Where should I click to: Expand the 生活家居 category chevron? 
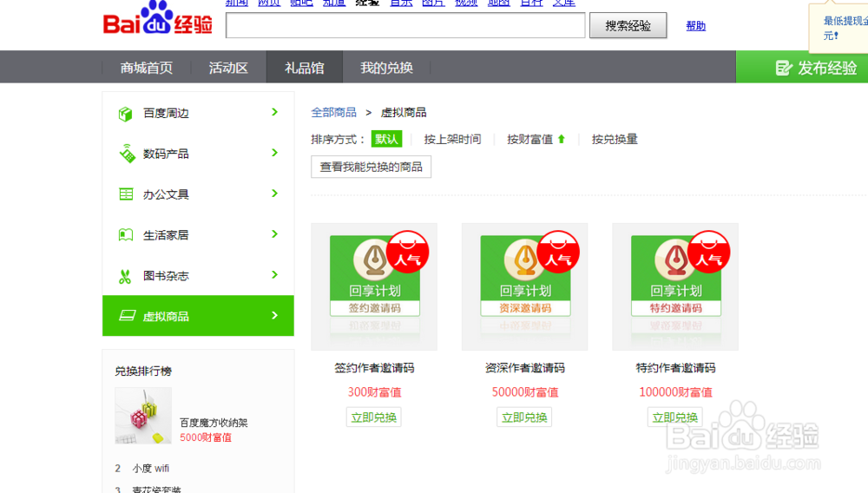coord(274,234)
